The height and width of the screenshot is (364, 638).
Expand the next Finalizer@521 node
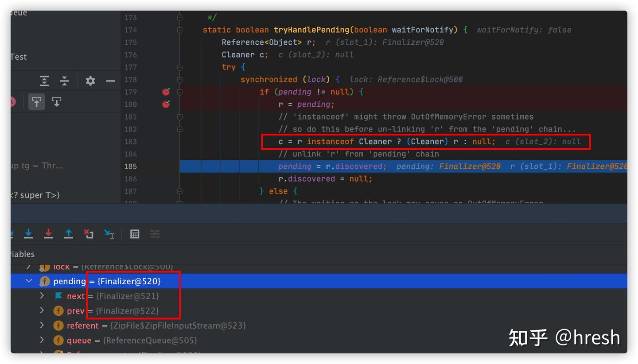coord(42,296)
